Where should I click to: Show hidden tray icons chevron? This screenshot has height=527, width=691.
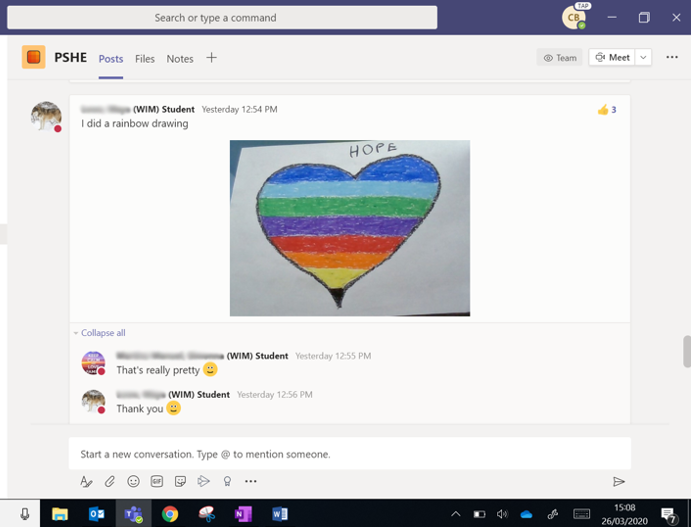[x=456, y=514]
